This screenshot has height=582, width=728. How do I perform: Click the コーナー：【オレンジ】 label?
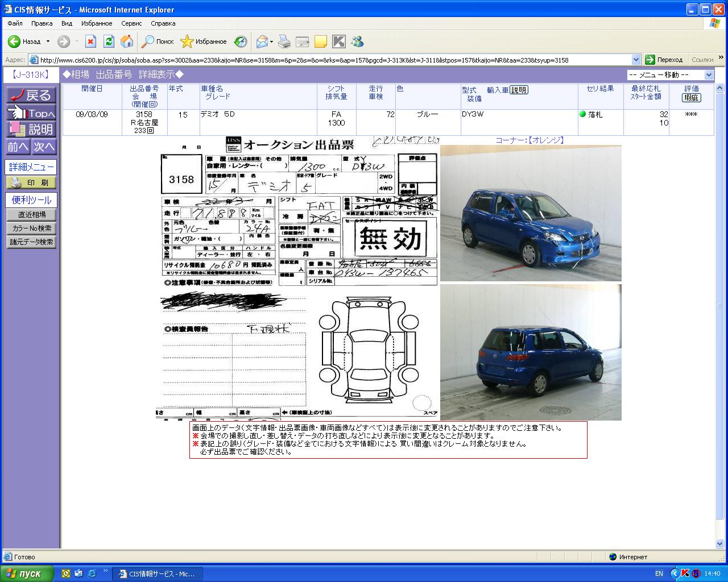530,140
